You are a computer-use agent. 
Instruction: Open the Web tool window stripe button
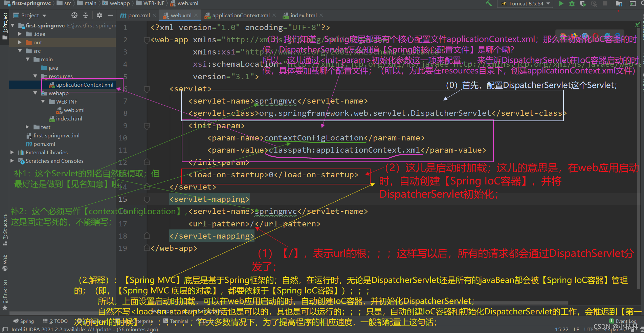5,263
